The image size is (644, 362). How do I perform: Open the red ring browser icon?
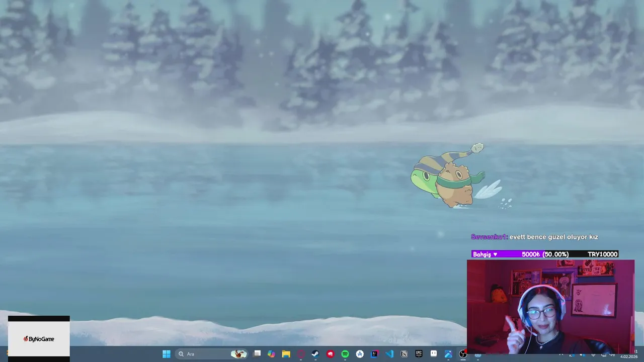301,354
